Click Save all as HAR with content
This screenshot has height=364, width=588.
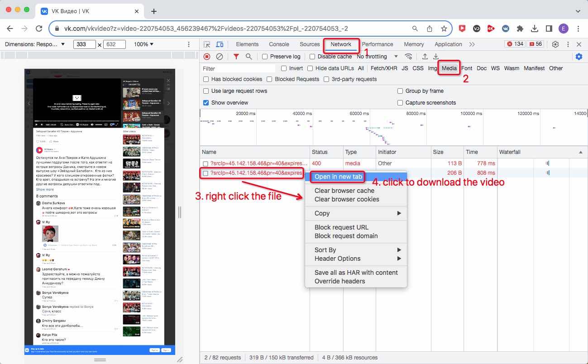tap(356, 272)
